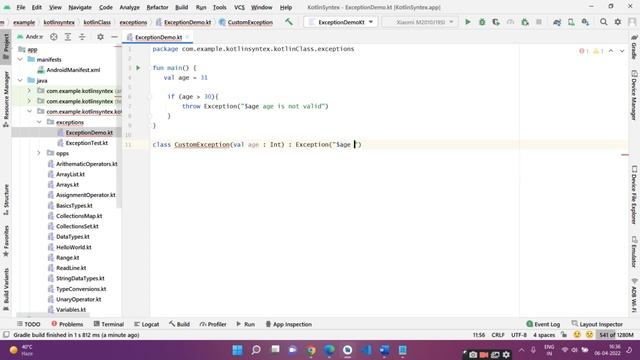Click UTF-8 encoding in status bar
The height and width of the screenshot is (360, 640).
(x=519, y=335)
